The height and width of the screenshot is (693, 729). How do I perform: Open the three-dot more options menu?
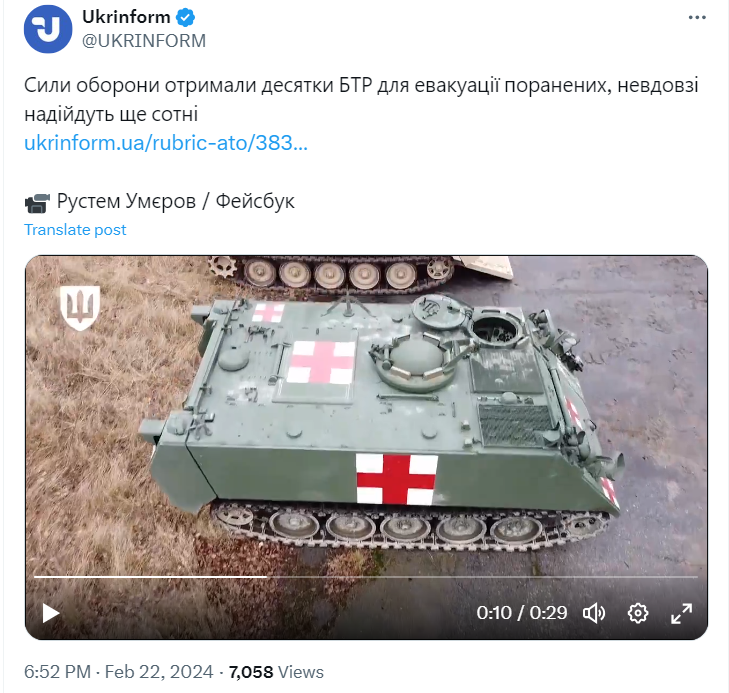click(697, 18)
